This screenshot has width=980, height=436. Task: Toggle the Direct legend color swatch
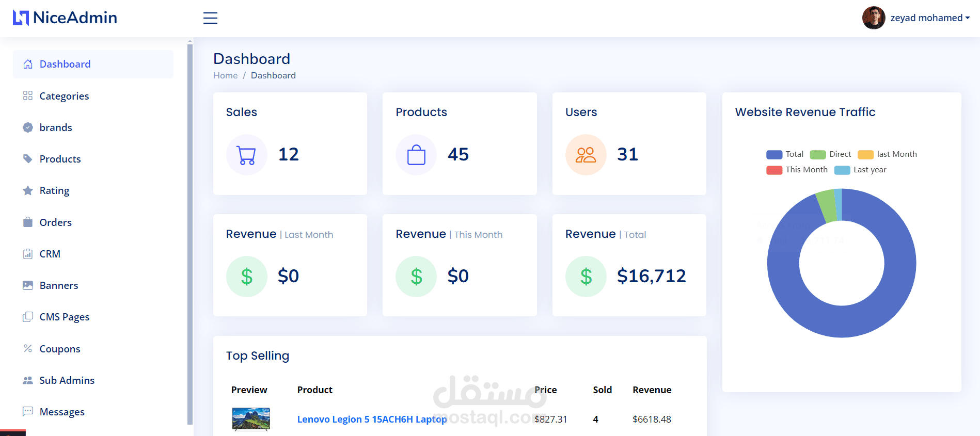coord(818,155)
